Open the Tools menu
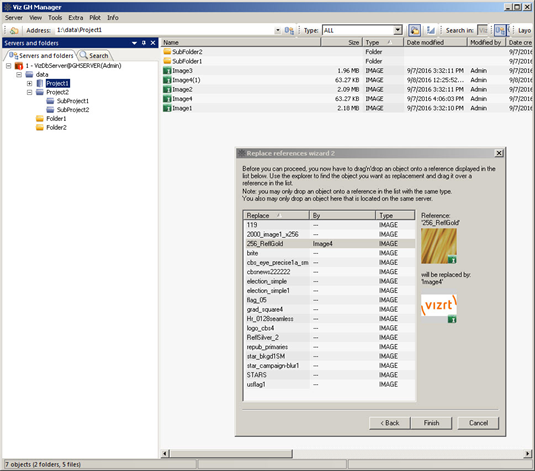Screen dimensions: 535x471 click(x=55, y=17)
